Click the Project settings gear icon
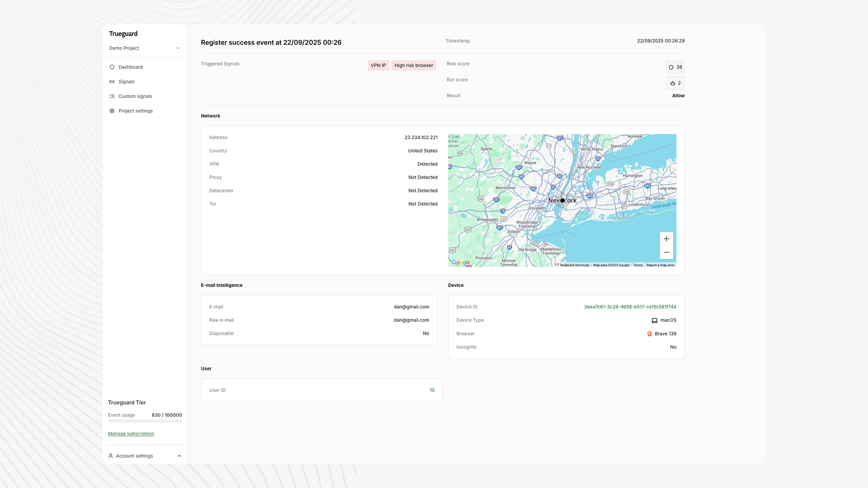The image size is (868, 488). coord(112,111)
